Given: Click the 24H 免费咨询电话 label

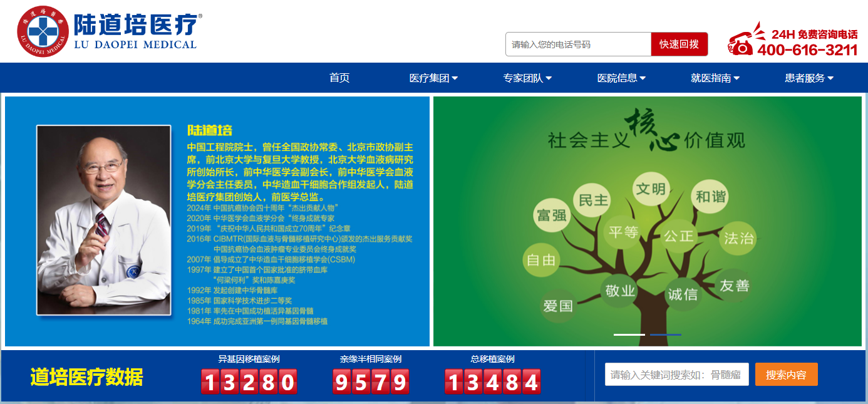Looking at the screenshot, I should click(x=814, y=34).
